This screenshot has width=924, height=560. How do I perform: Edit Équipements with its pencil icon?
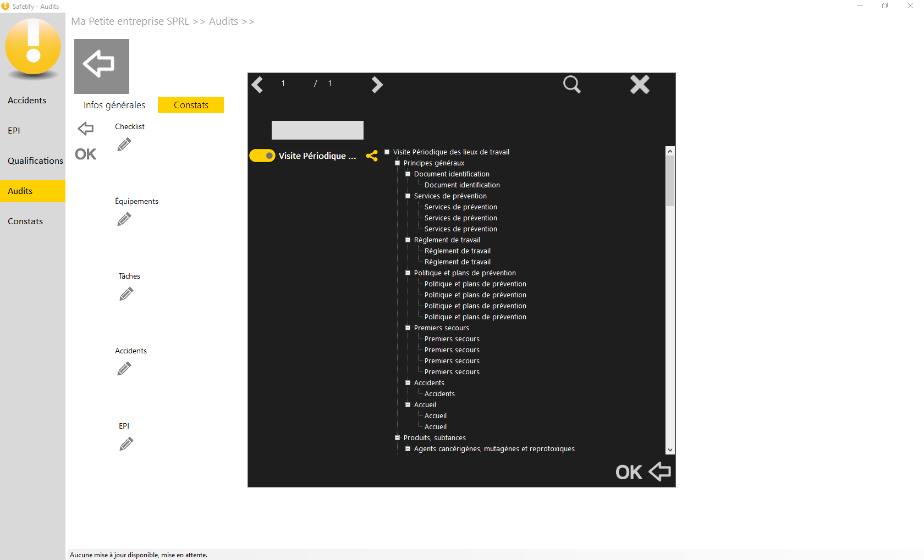click(x=124, y=219)
